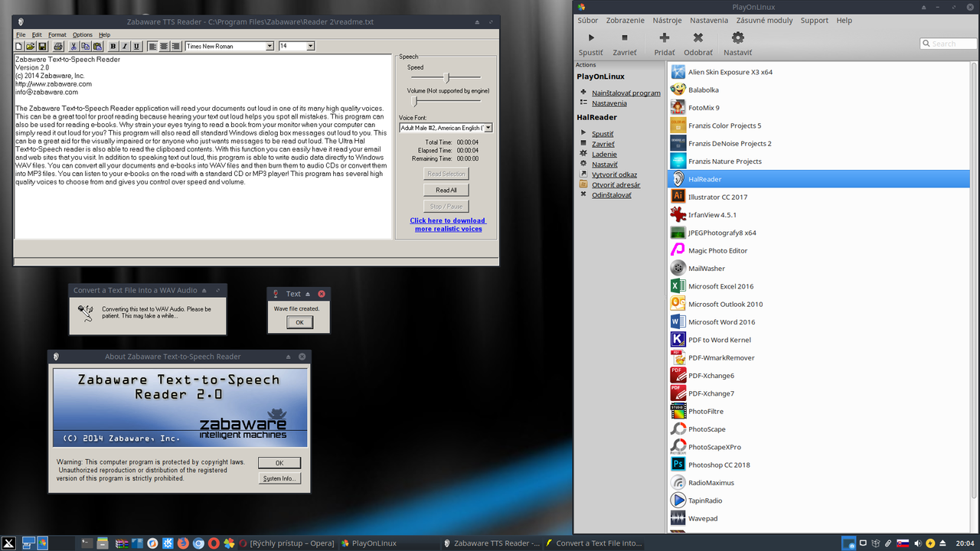This screenshot has height=551, width=980.
Task: Align text left in TTS Reader
Action: (x=152, y=46)
